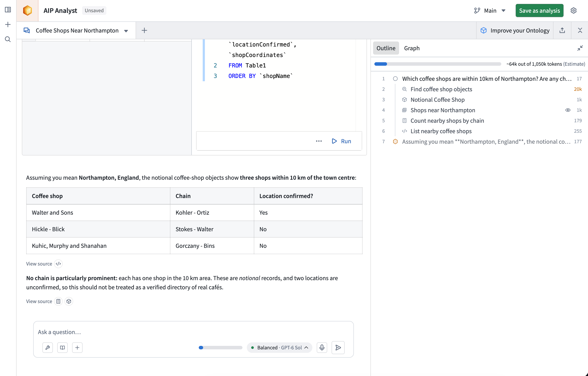Add attachment with plus icon in prompt box

click(77, 347)
